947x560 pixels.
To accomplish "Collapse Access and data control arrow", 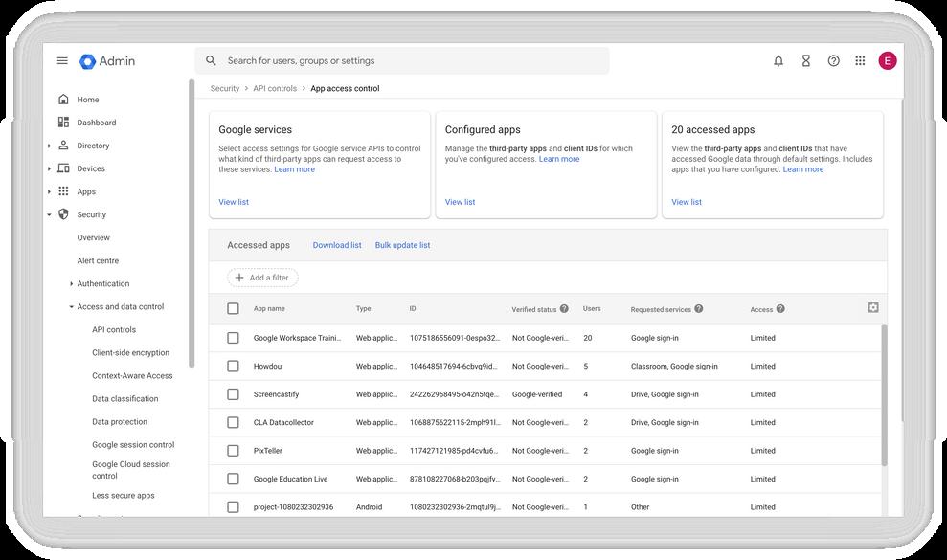I will (71, 307).
